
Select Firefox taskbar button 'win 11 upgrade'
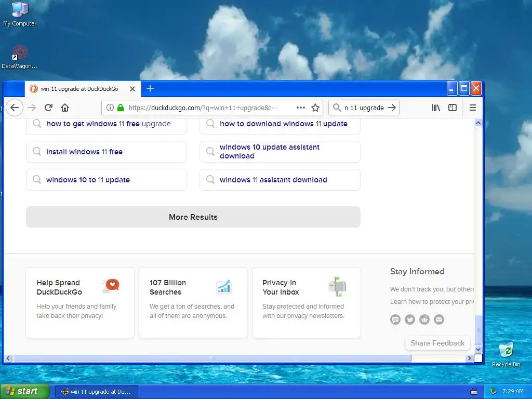pos(96,392)
